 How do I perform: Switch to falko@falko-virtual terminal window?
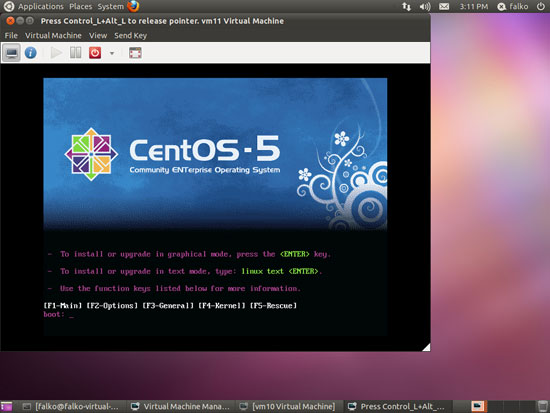[71, 406]
